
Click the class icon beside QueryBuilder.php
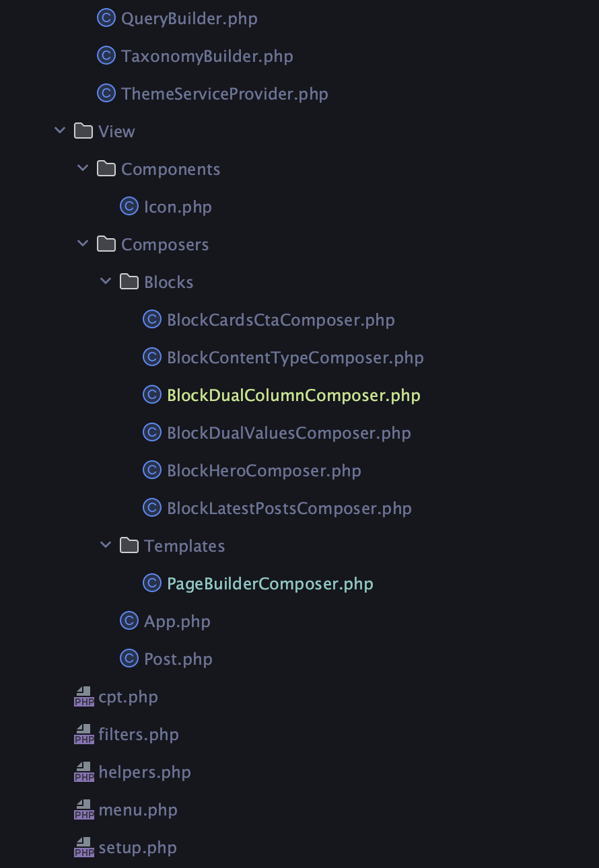coord(106,18)
